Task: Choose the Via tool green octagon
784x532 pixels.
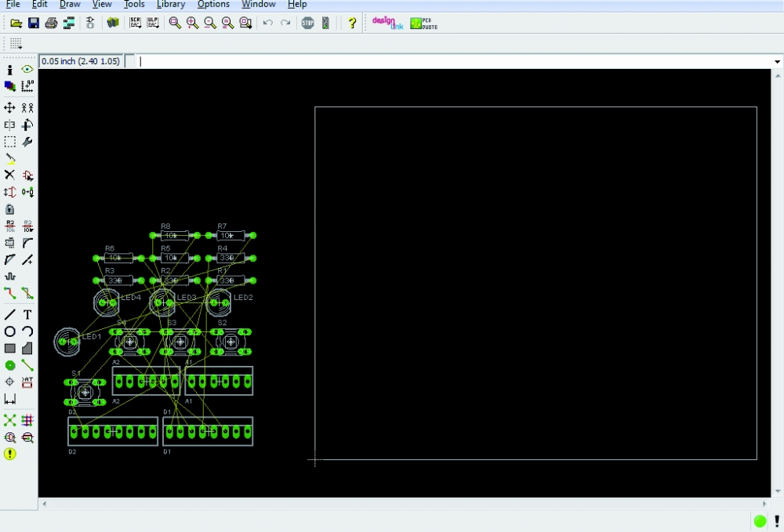Action: point(9,365)
